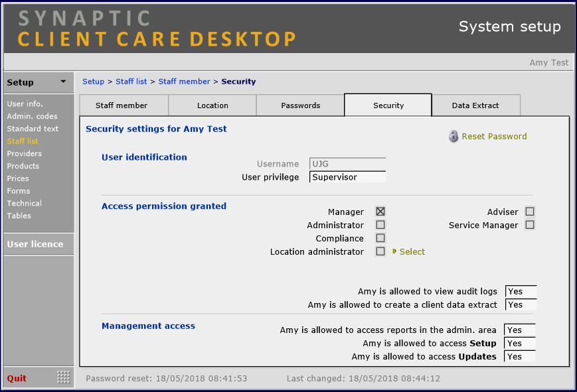This screenshot has width=577, height=392.
Task: Open Tables in the sidebar
Action: [x=19, y=216]
